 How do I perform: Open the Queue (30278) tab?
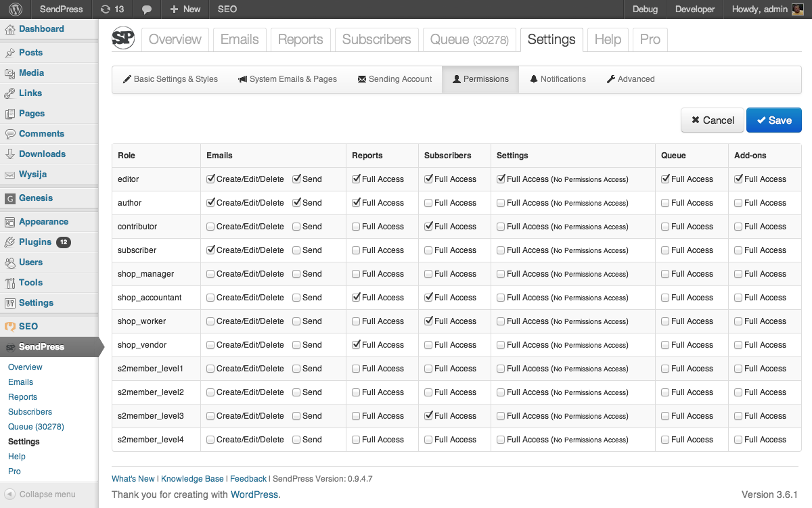(470, 39)
